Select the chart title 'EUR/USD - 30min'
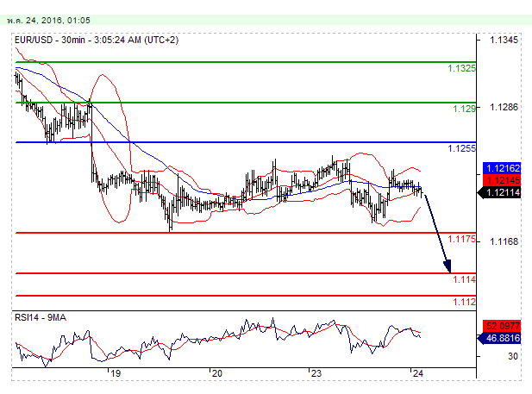 coord(50,40)
